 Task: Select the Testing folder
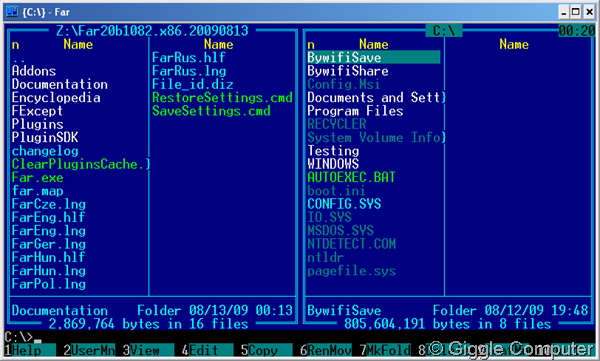point(333,151)
